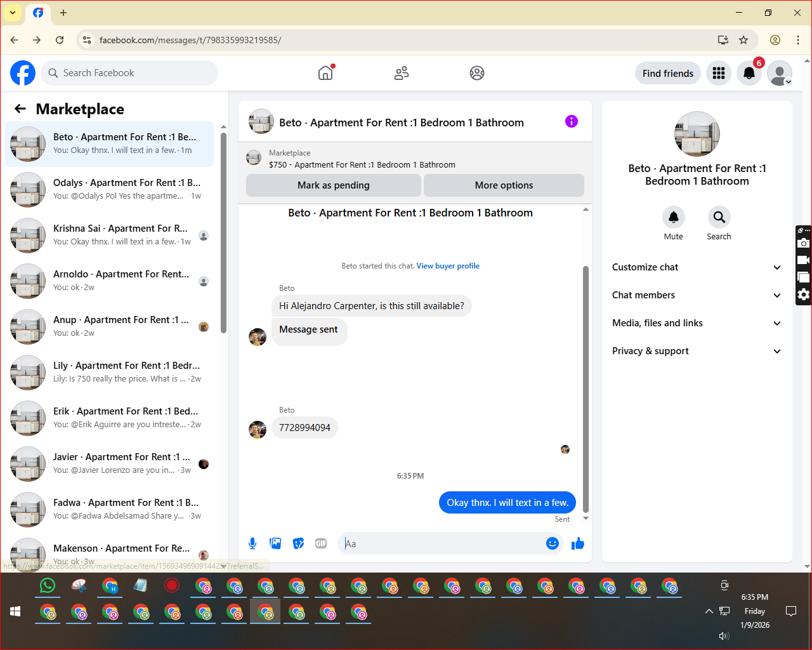812x650 pixels.
Task: Mute this chat with bell icon
Action: coord(674,217)
